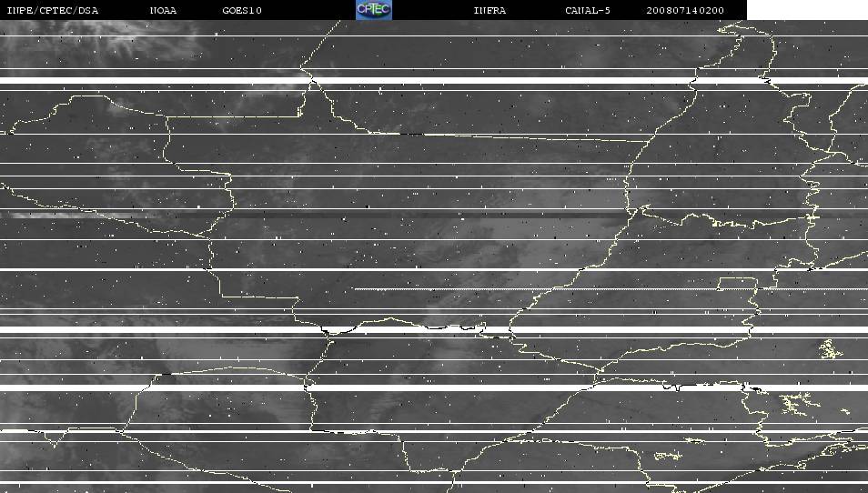Screen dimensions: 868x493
Task: Click the NOAA label in header
Action: (x=163, y=11)
